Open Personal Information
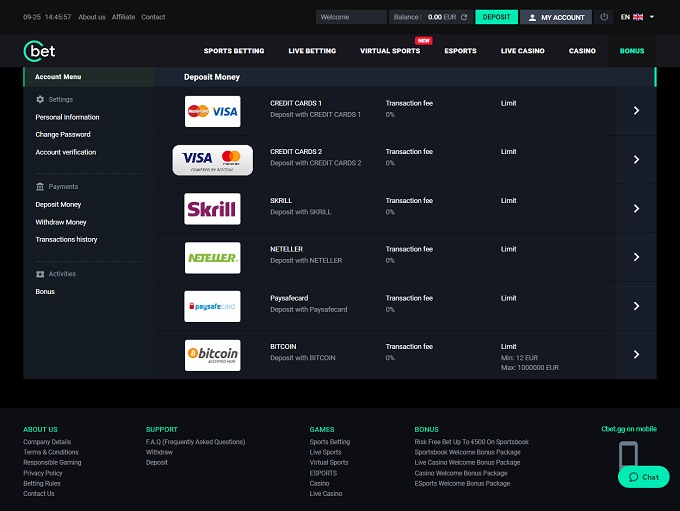Image resolution: width=680 pixels, height=511 pixels. coord(67,117)
